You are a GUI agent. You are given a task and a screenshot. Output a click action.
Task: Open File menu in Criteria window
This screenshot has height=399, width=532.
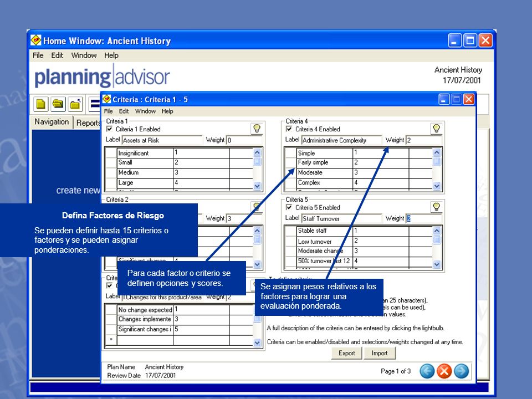108,111
